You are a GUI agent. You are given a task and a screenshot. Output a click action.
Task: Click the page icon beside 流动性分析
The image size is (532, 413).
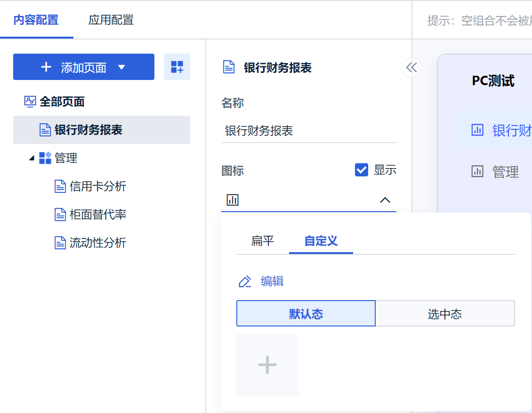pos(60,243)
